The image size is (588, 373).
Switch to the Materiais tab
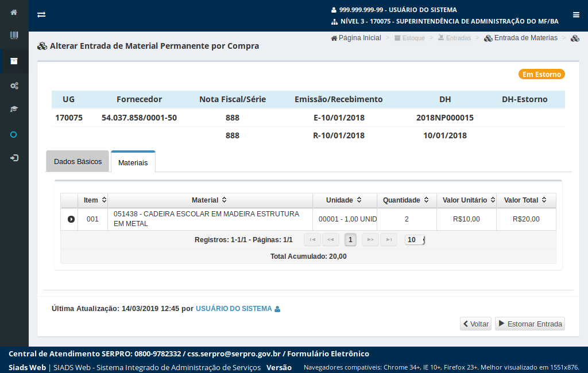pos(133,163)
